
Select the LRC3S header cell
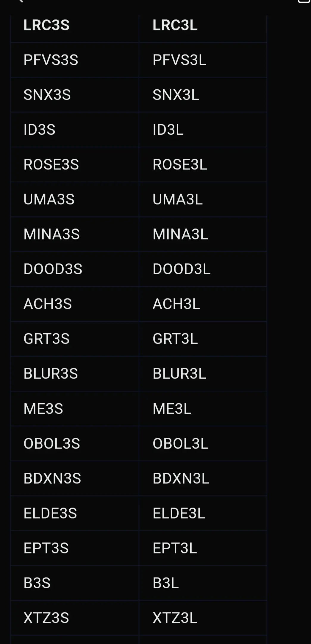point(75,25)
